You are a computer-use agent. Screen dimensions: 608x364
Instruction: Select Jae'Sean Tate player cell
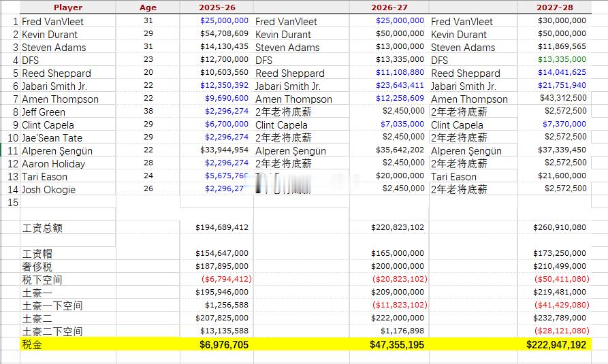coord(52,138)
